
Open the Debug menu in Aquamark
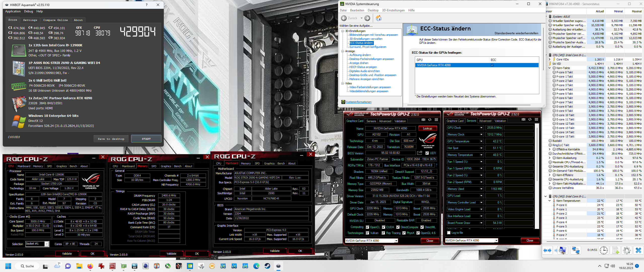click(x=28, y=11)
